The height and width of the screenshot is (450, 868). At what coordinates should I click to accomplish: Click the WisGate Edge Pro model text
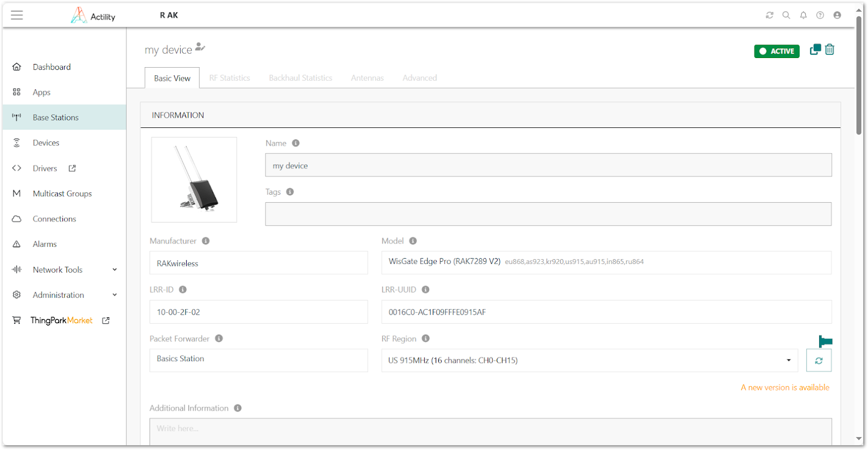pyautogui.click(x=444, y=261)
